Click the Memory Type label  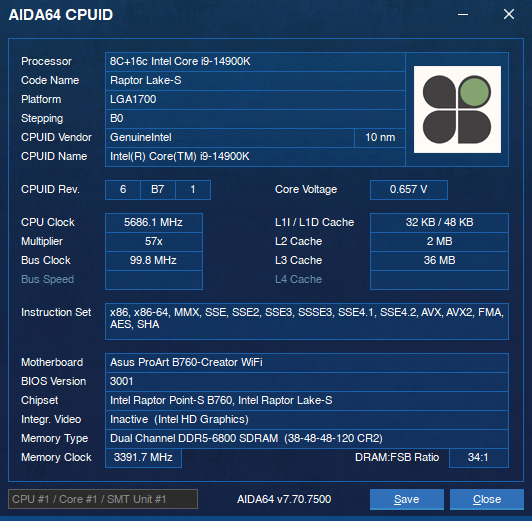(x=55, y=439)
